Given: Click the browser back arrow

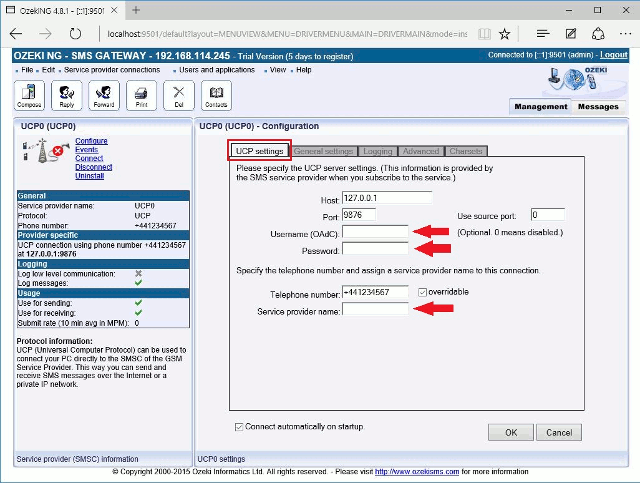Looking at the screenshot, I should tap(16, 34).
